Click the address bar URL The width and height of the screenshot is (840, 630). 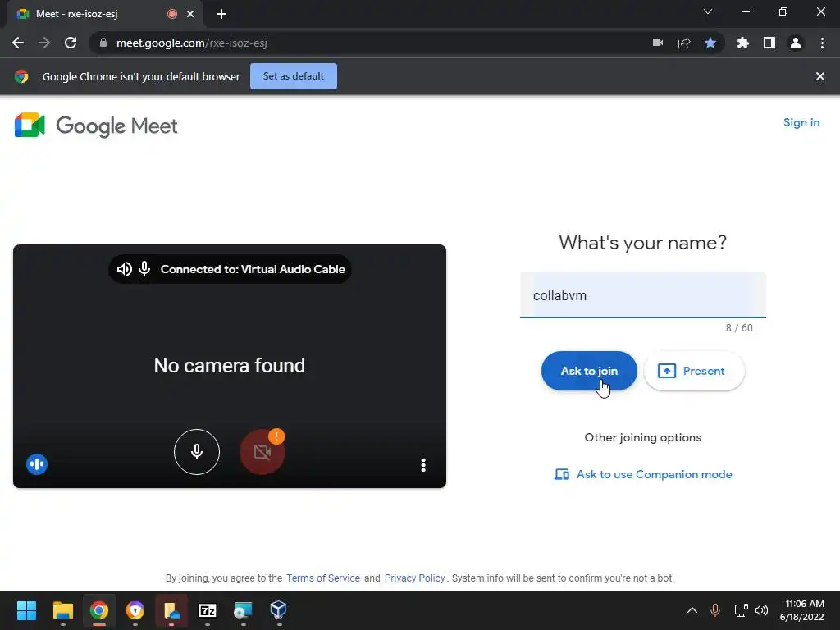192,43
